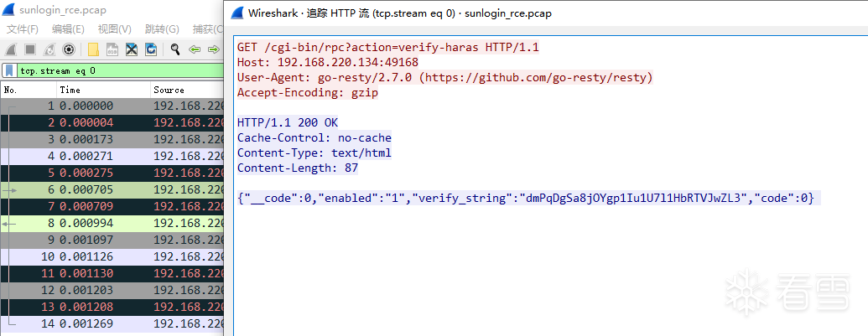Select packet 8 at time 0.000994
868x336 pixels.
point(112,223)
